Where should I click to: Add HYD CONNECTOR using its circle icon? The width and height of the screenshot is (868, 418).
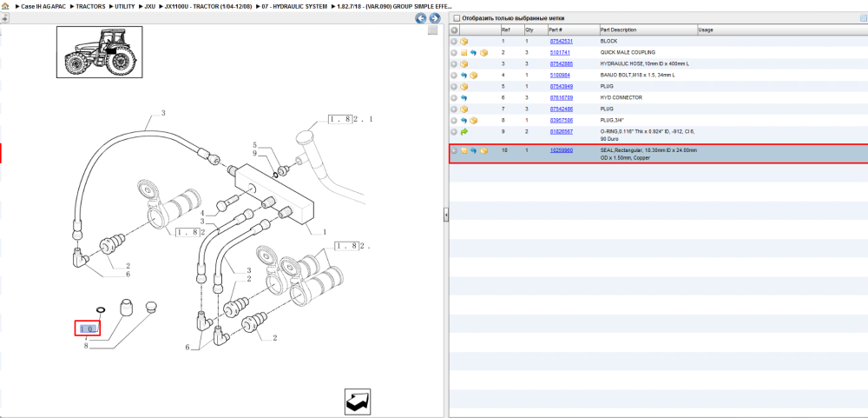pyautogui.click(x=454, y=97)
